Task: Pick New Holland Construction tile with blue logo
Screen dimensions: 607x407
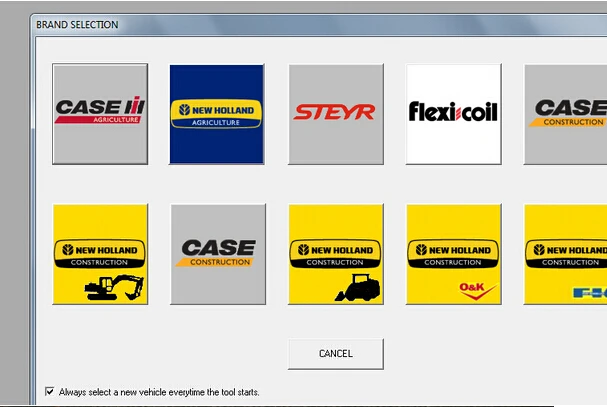Action: 565,254
